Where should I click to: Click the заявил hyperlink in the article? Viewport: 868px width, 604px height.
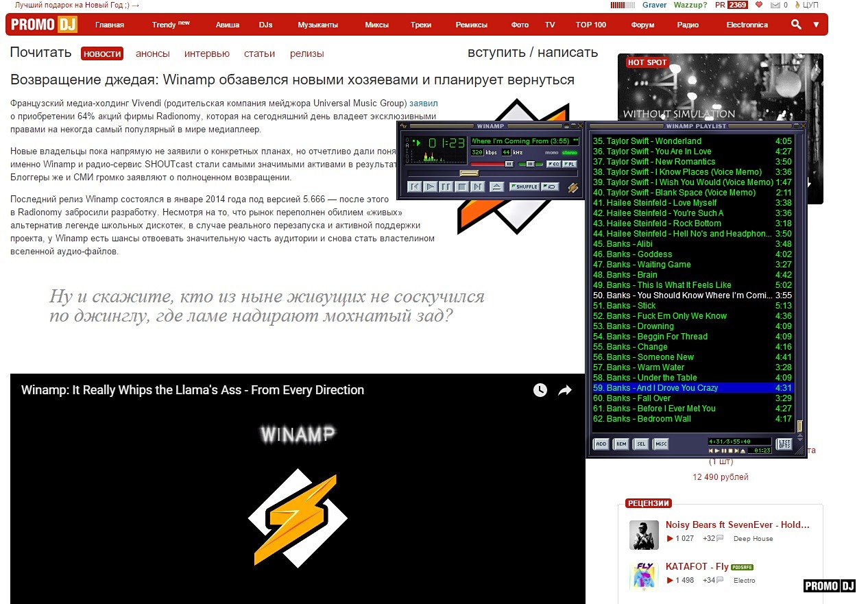click(x=423, y=103)
